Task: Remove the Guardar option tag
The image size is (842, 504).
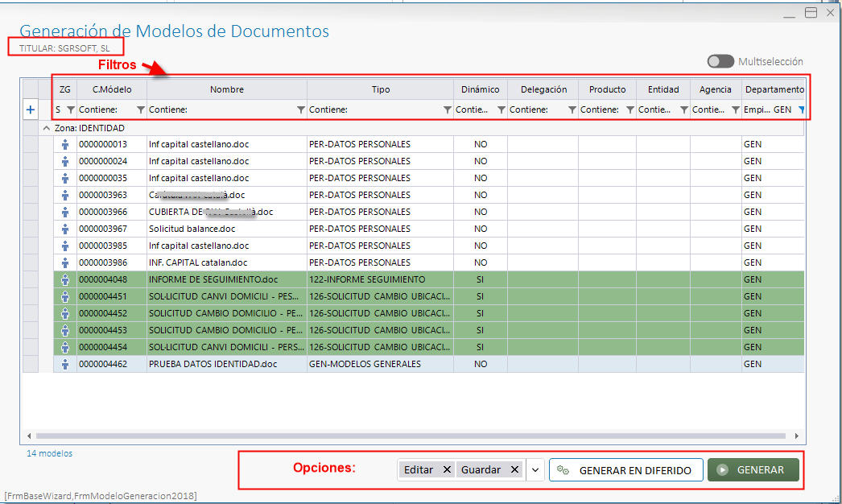Action: (x=514, y=469)
